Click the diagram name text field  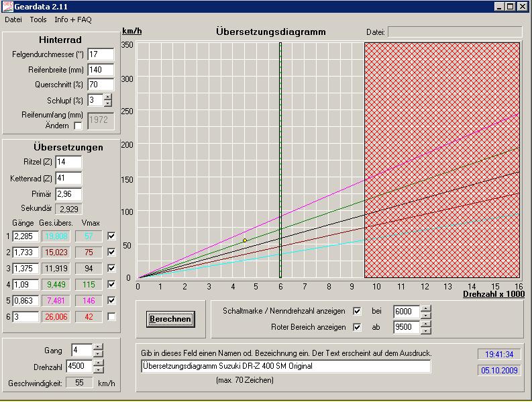(286, 366)
